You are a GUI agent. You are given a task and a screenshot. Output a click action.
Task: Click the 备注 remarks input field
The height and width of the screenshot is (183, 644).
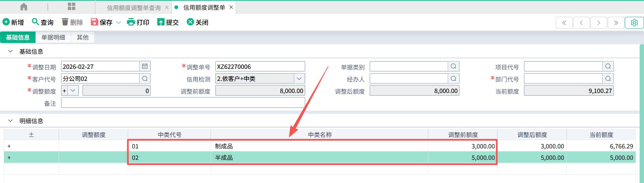(183, 103)
